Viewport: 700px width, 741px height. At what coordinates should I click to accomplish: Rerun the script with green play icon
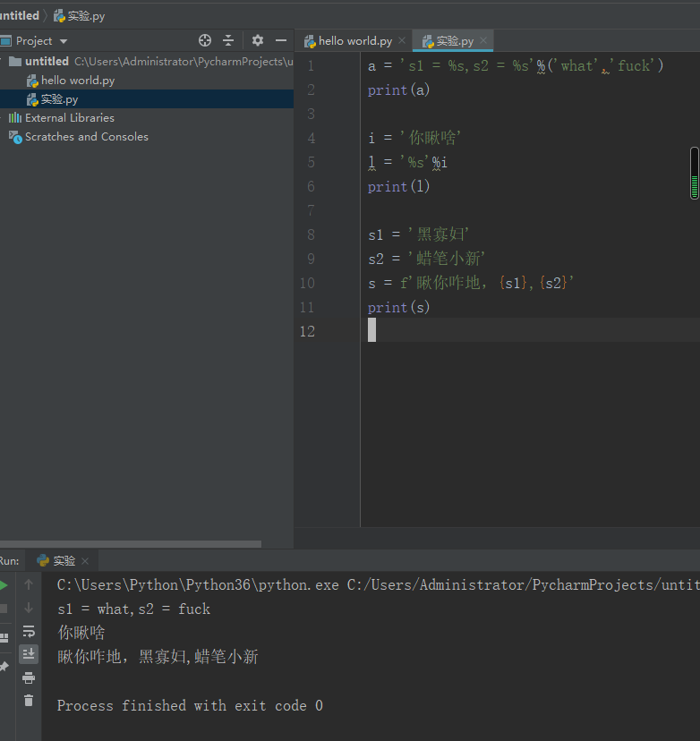pyautogui.click(x=4, y=585)
